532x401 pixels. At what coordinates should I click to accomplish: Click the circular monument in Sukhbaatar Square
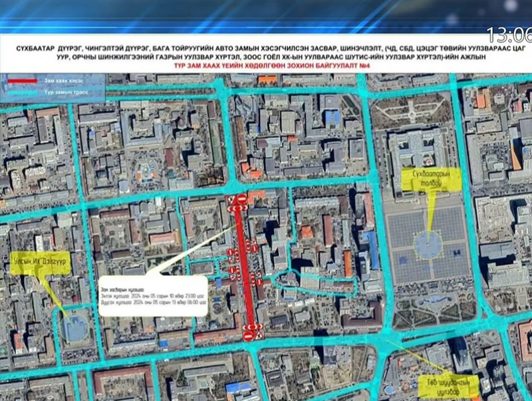coord(428,245)
